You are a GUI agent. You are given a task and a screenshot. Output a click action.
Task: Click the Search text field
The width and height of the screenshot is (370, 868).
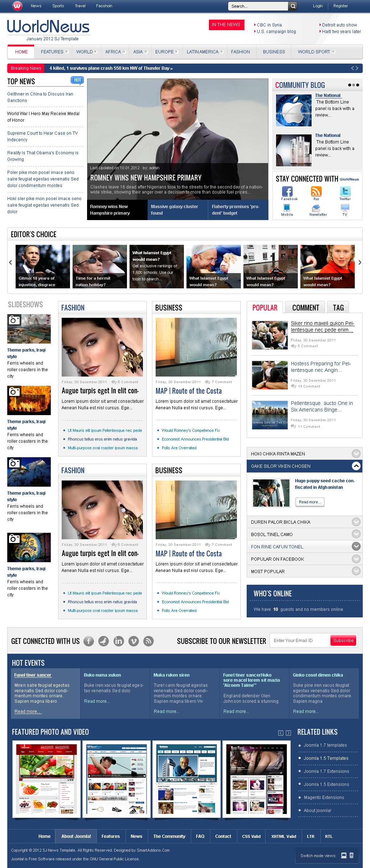(x=258, y=6)
